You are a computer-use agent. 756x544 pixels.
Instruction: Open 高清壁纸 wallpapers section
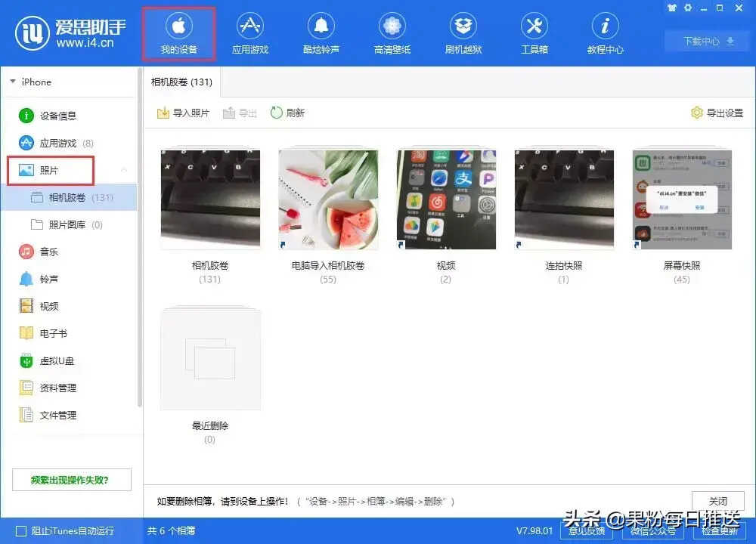(x=392, y=34)
